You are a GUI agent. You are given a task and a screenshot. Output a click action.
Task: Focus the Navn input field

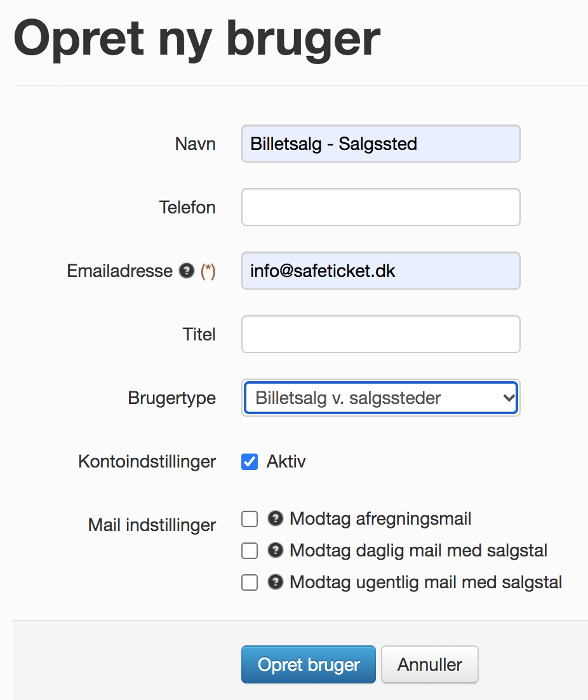tap(380, 144)
